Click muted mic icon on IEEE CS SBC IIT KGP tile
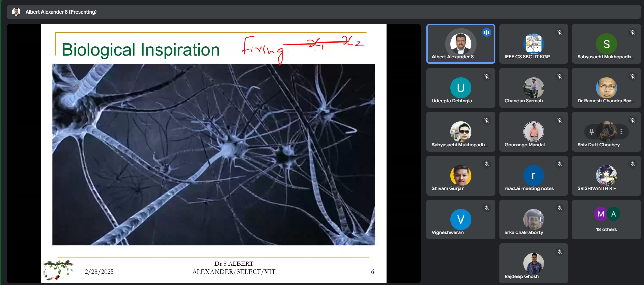This screenshot has height=285, width=644. [560, 32]
